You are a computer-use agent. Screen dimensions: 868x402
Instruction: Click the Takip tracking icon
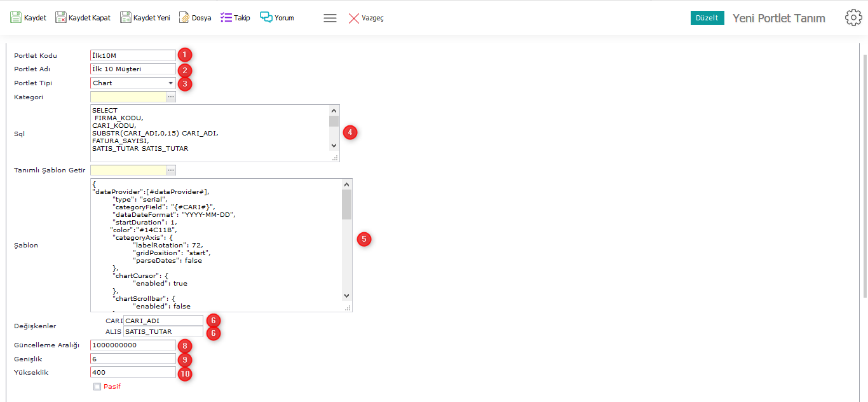click(226, 18)
